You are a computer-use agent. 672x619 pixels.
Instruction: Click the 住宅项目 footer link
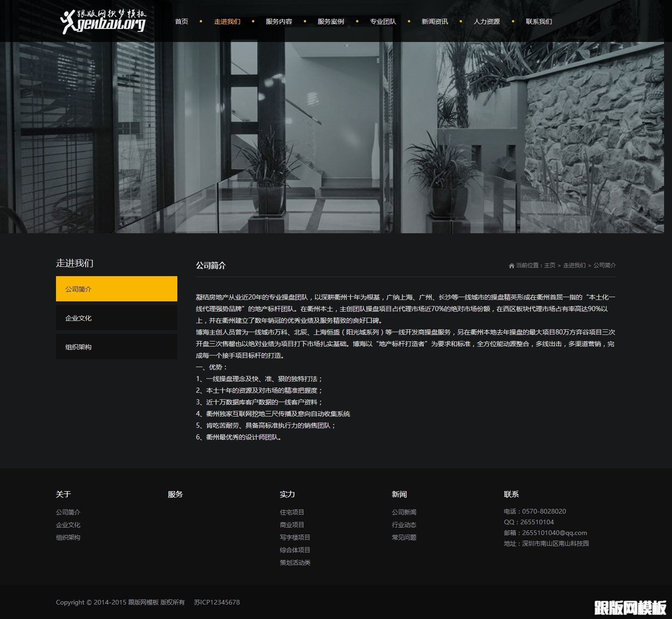pyautogui.click(x=291, y=512)
